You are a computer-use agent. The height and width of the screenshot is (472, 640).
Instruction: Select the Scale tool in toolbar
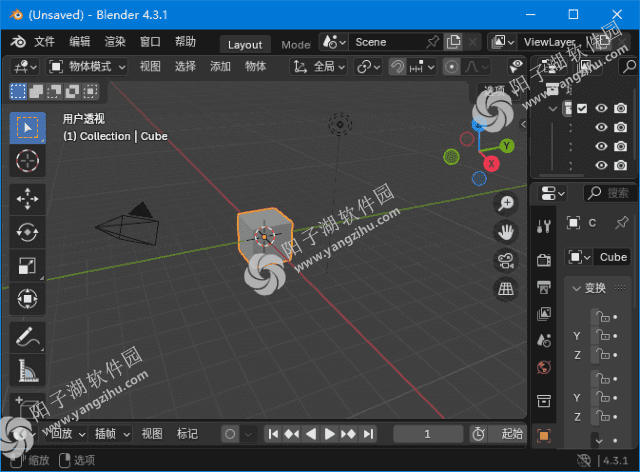(x=27, y=265)
